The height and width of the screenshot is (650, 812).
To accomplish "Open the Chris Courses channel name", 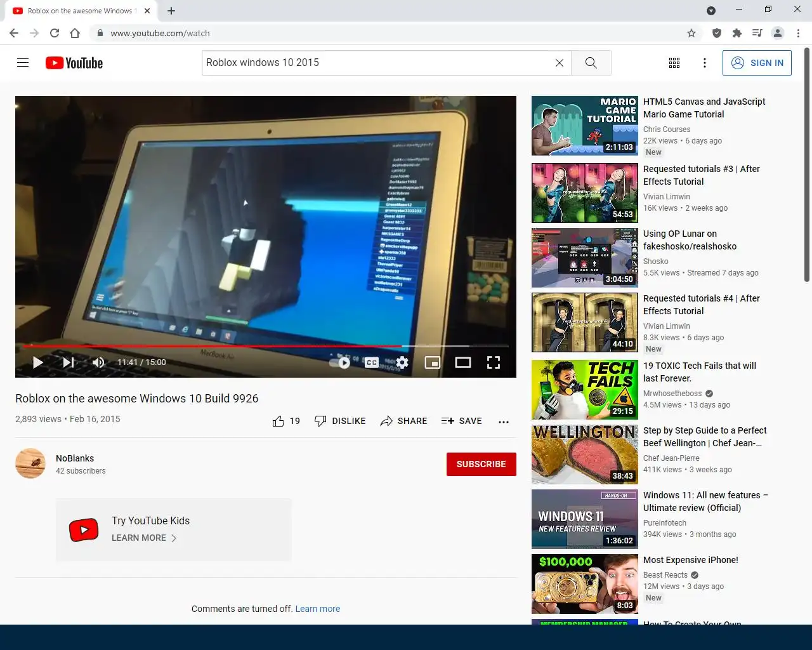I will tap(667, 129).
